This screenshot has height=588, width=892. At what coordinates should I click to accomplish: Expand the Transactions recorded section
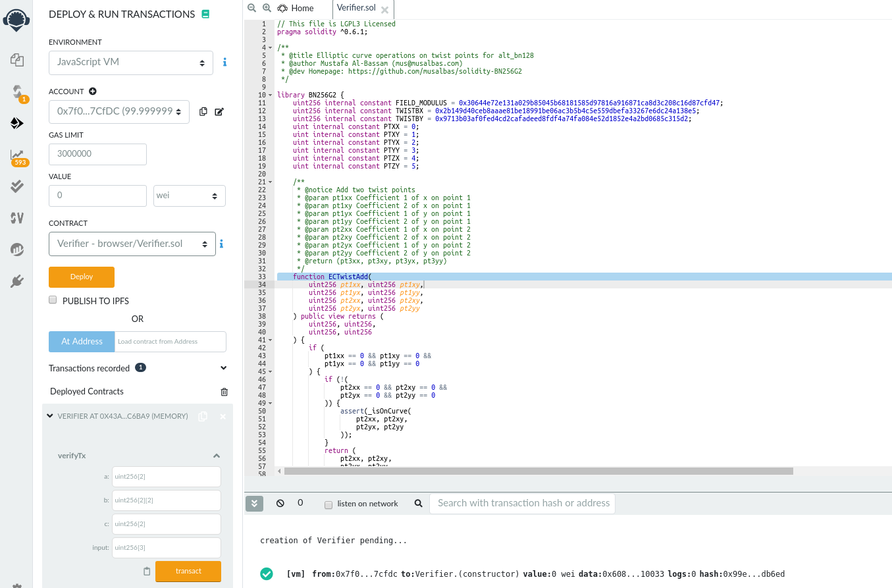(223, 368)
